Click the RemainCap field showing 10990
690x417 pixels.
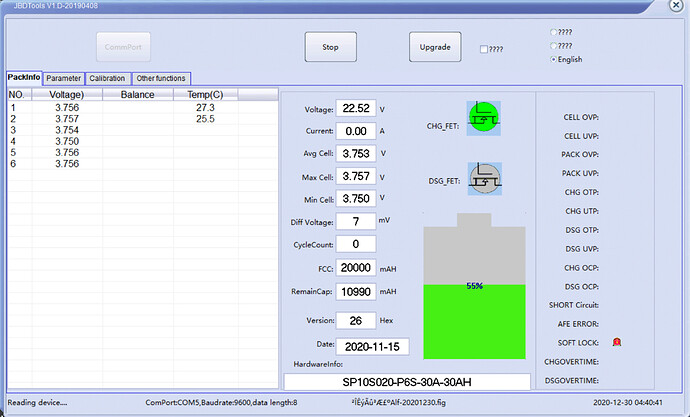(356, 292)
